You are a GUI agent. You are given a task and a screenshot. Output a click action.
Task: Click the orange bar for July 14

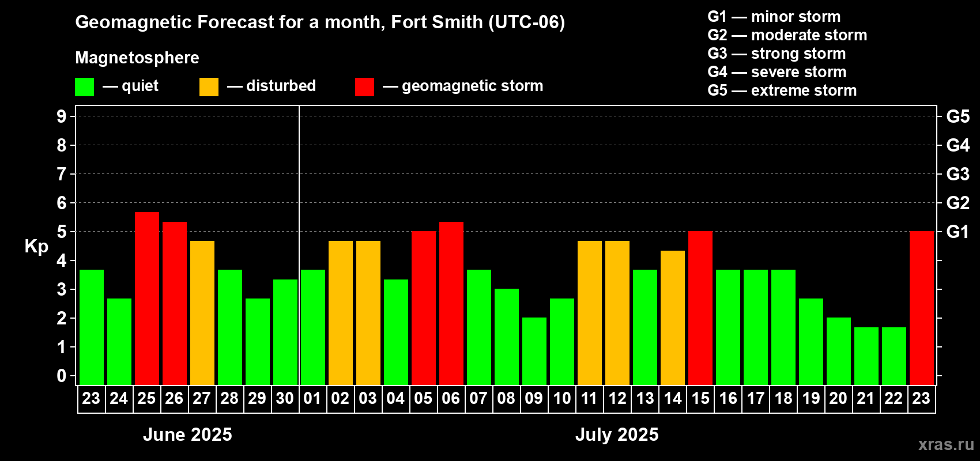coord(673,318)
